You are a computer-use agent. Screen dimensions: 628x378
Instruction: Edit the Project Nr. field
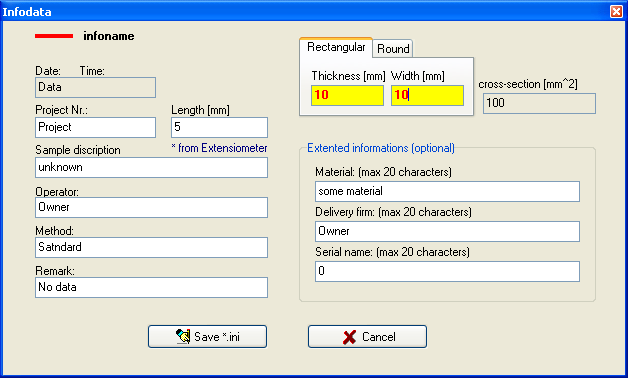click(95, 127)
